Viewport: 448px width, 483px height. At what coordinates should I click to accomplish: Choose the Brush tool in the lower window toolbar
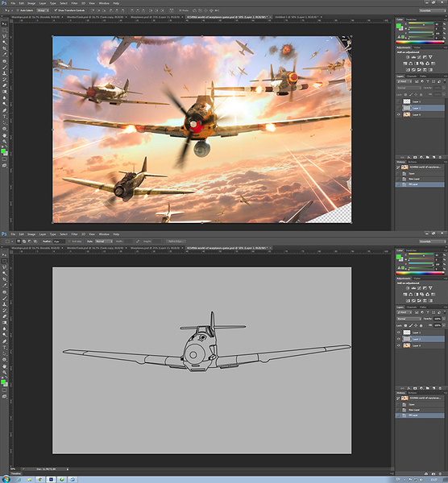click(x=4, y=298)
